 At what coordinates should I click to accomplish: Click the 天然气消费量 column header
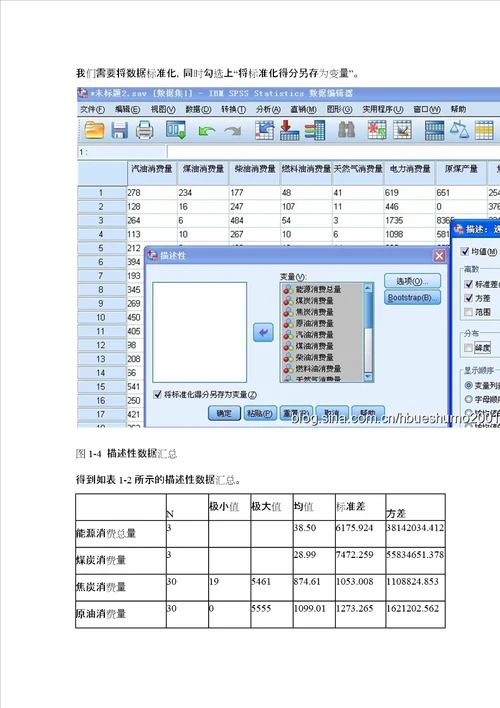[358, 172]
